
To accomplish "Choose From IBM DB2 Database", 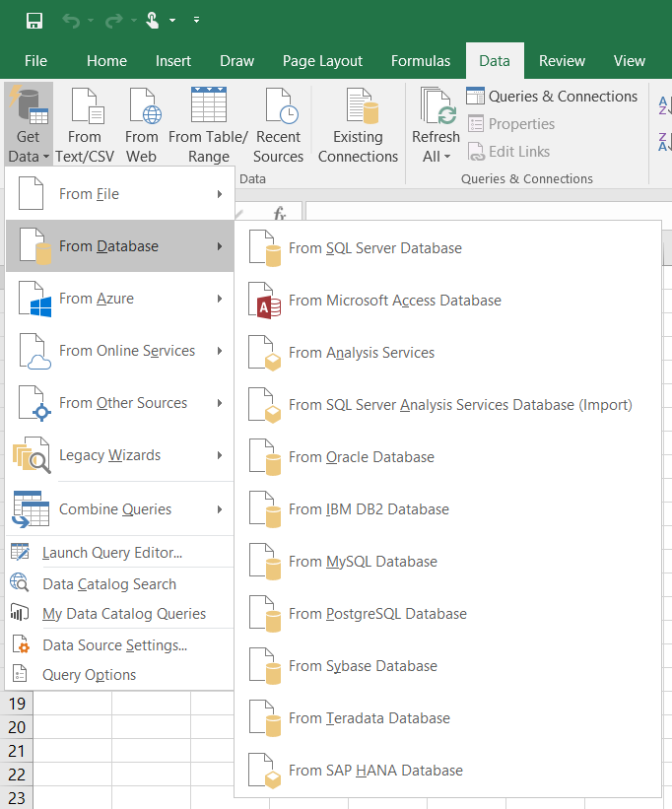I will (447, 509).
